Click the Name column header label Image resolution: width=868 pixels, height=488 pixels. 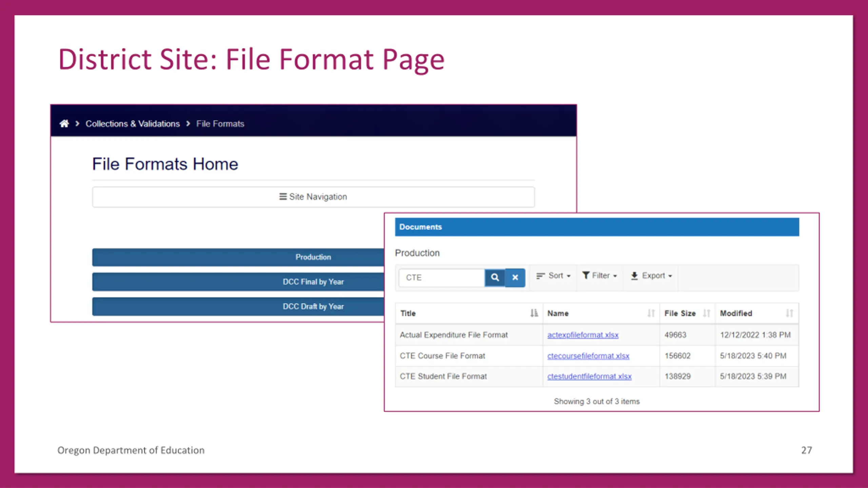point(558,313)
